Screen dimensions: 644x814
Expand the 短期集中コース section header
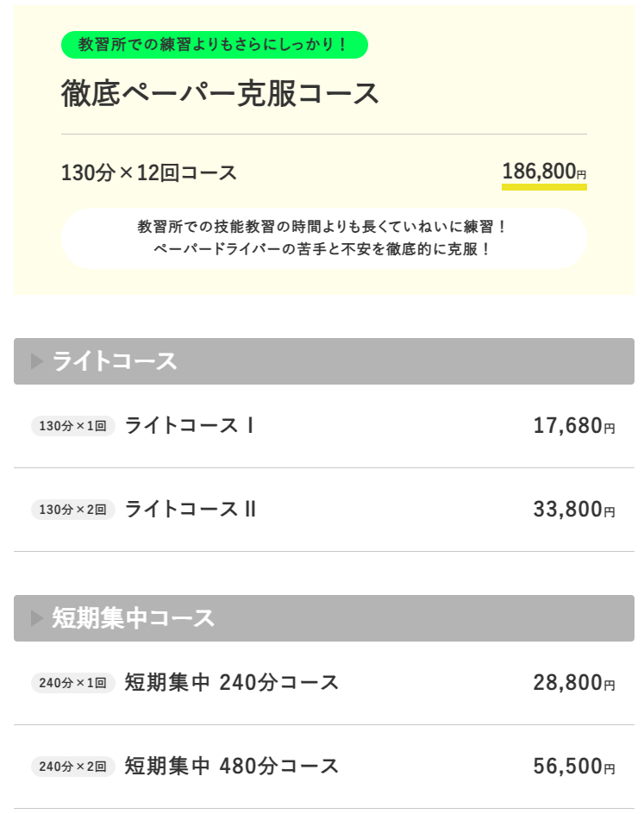pyautogui.click(x=323, y=618)
